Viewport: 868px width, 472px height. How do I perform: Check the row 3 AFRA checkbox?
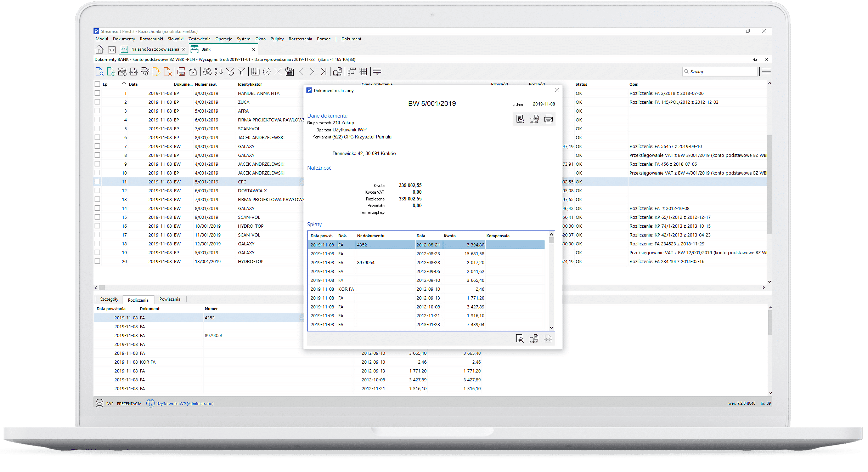pos(97,111)
